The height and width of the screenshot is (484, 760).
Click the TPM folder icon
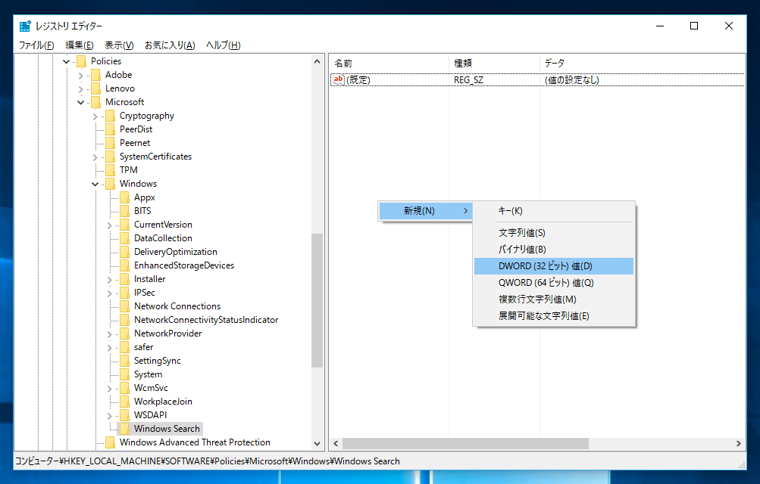111,170
